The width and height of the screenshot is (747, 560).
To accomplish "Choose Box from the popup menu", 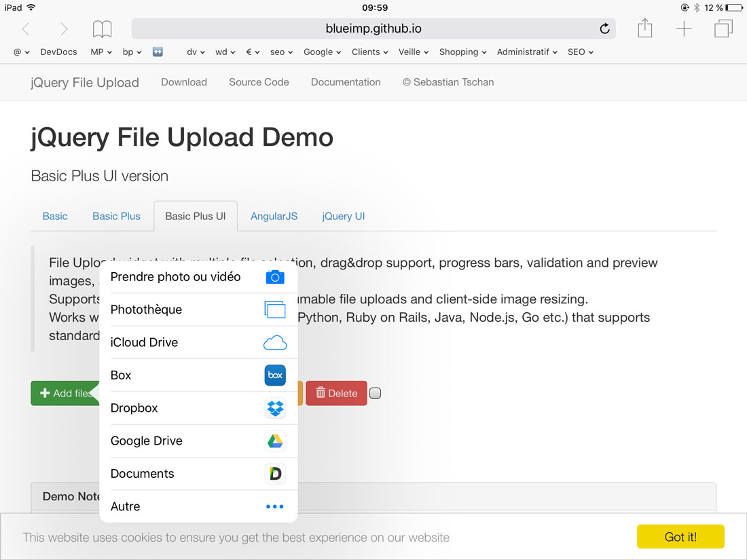I will point(199,375).
